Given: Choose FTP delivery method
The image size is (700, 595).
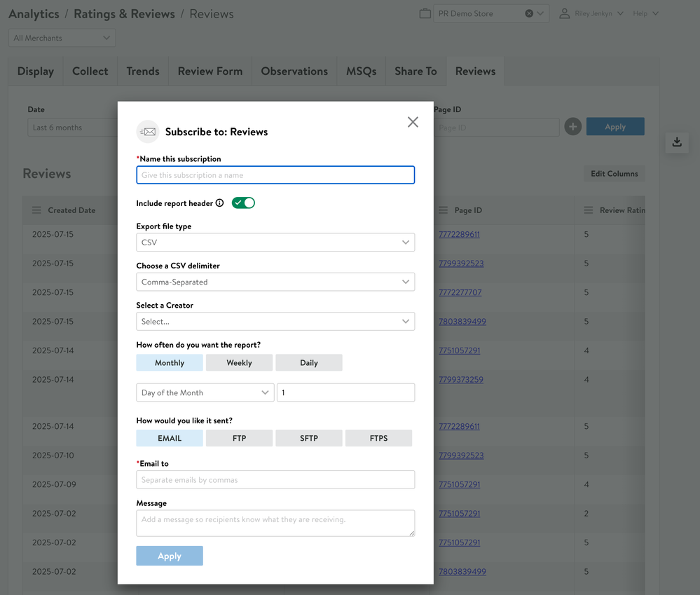Looking at the screenshot, I should [239, 438].
